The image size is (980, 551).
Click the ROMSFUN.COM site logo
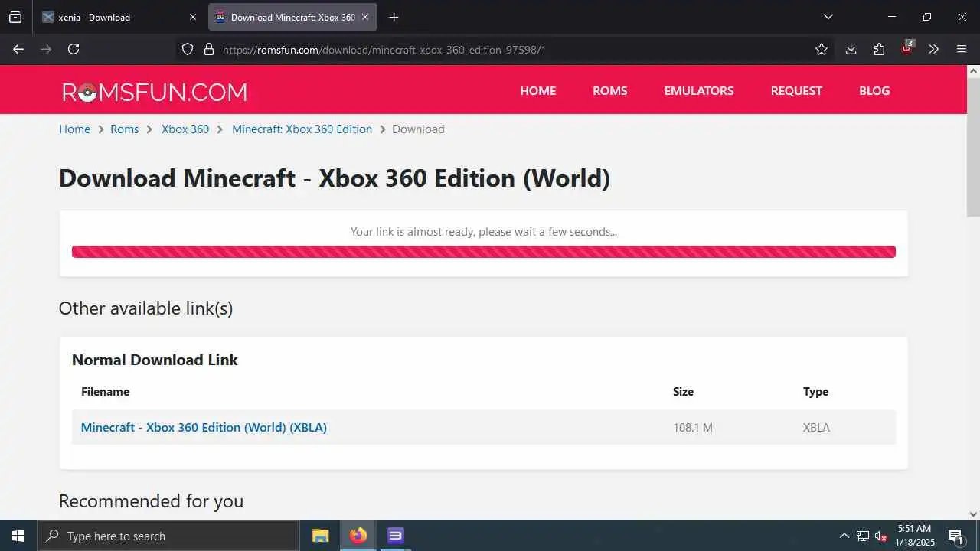155,92
